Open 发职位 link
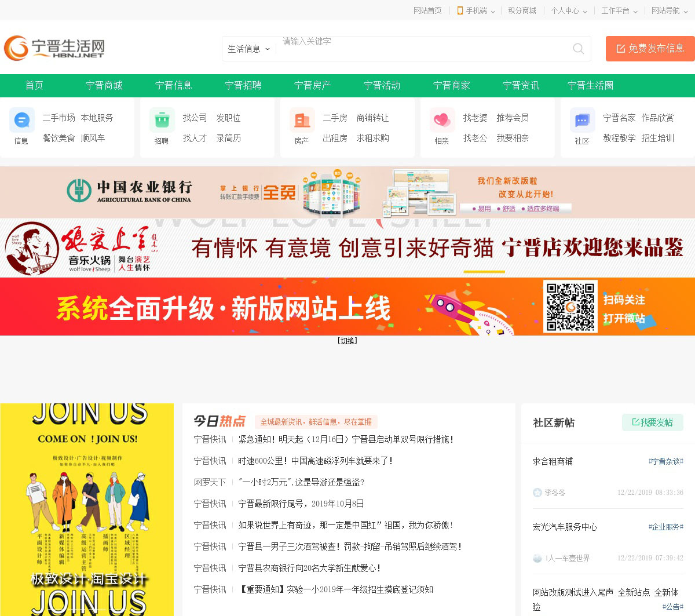 pos(229,118)
